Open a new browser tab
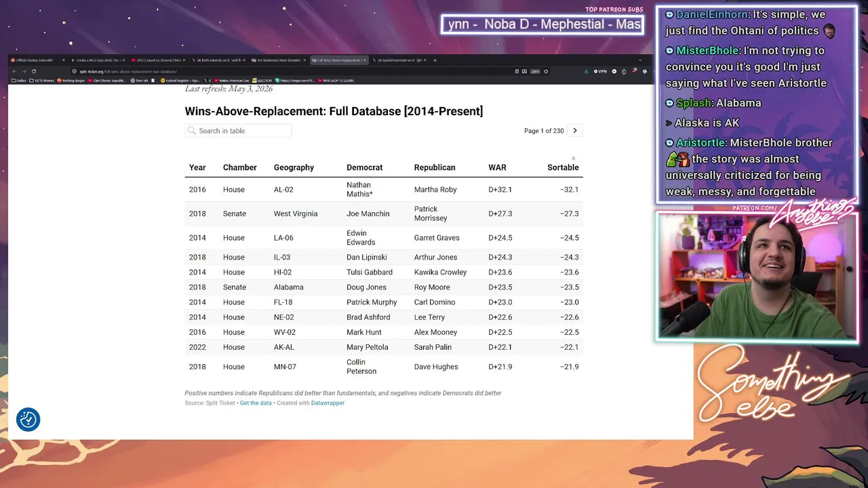 pos(435,60)
